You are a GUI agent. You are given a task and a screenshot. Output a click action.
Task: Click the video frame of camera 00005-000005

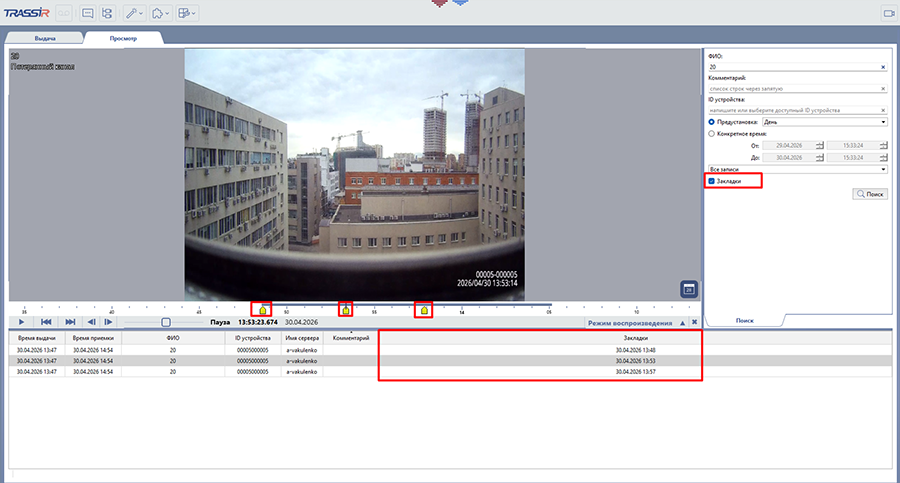[x=354, y=175]
